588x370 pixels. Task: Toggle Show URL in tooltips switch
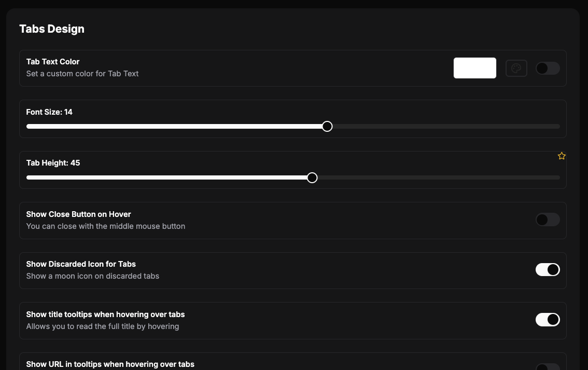pos(548,367)
